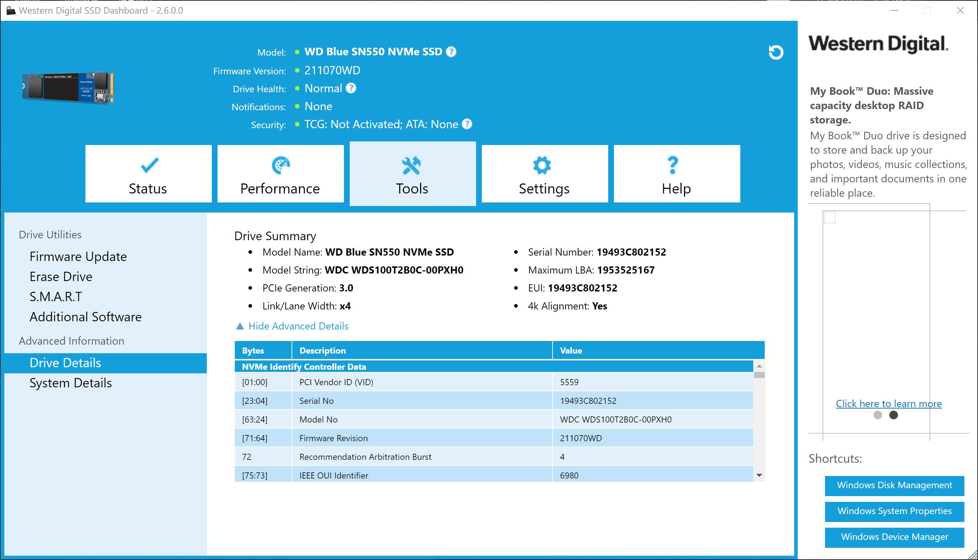Click the Tools wrench icon
Screen dimensions: 978x560
click(412, 166)
